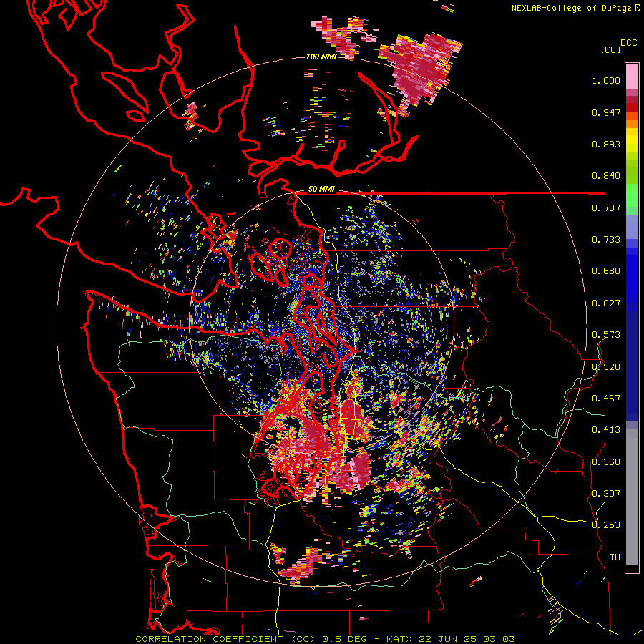Pick the lavender color bar segment
This screenshot has width=644, height=644.
[632, 227]
